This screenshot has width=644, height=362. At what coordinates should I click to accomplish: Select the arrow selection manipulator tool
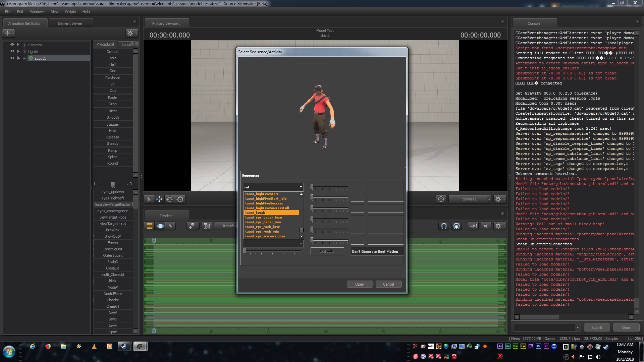[149, 199]
